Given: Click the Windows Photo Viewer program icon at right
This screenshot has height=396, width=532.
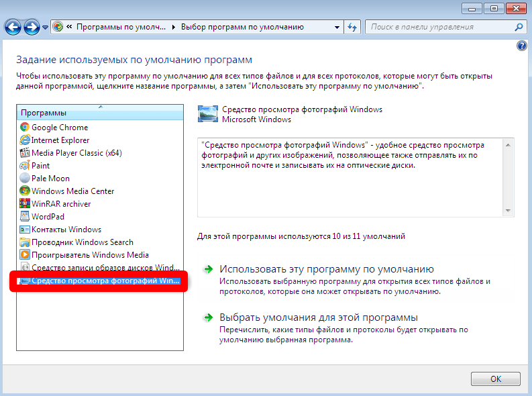Looking at the screenshot, I should click(208, 113).
